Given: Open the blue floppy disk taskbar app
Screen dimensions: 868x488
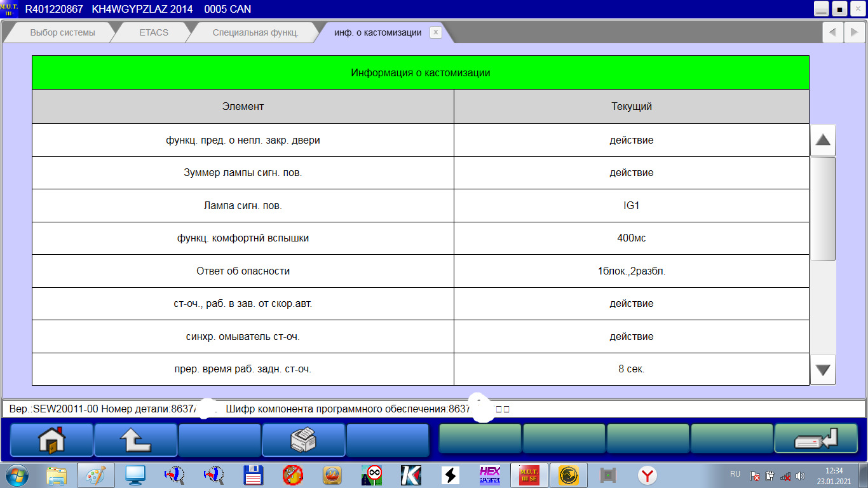Looking at the screenshot, I should point(254,475).
